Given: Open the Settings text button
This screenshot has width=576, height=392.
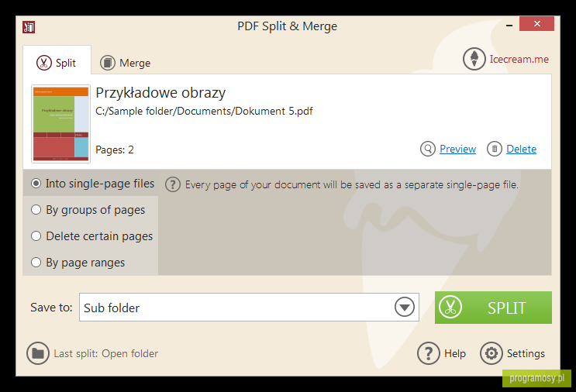Looking at the screenshot, I should pyautogui.click(x=526, y=353).
